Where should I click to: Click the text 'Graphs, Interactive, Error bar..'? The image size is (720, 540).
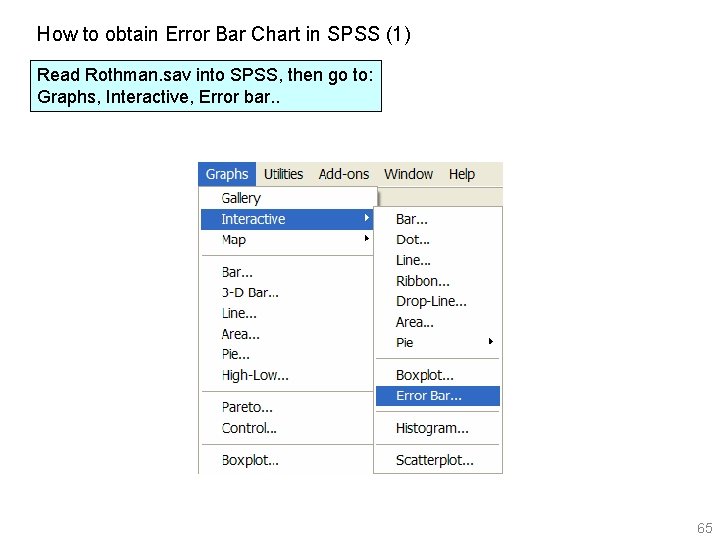pyautogui.click(x=158, y=97)
